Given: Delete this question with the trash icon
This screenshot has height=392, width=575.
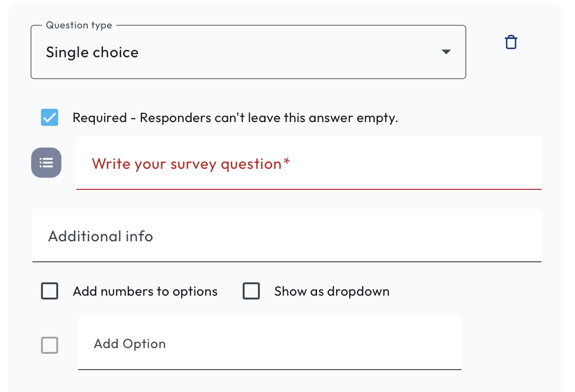Looking at the screenshot, I should [511, 42].
